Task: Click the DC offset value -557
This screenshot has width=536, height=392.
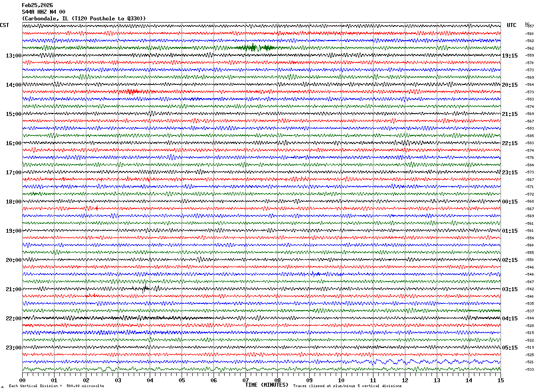Action: pyautogui.click(x=530, y=27)
